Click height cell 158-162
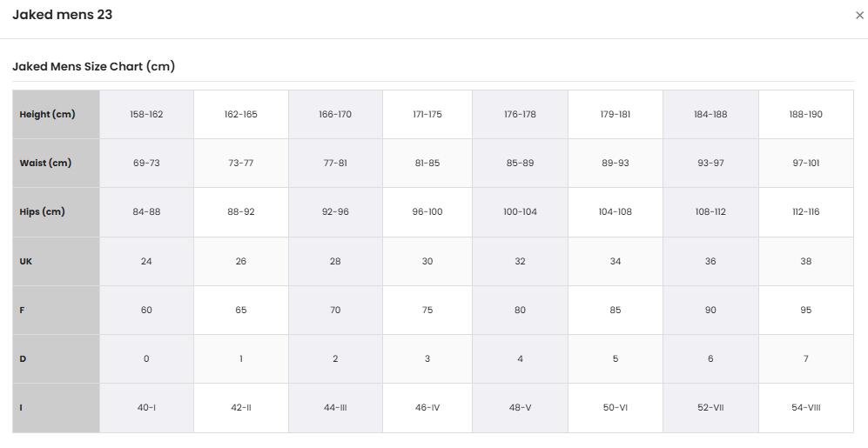The image size is (868, 448). (x=146, y=115)
